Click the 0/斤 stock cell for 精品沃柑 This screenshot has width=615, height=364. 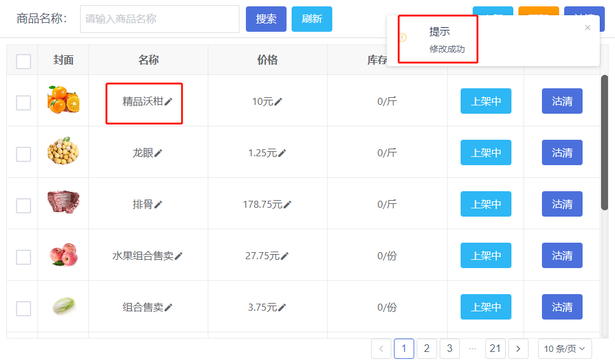point(387,101)
